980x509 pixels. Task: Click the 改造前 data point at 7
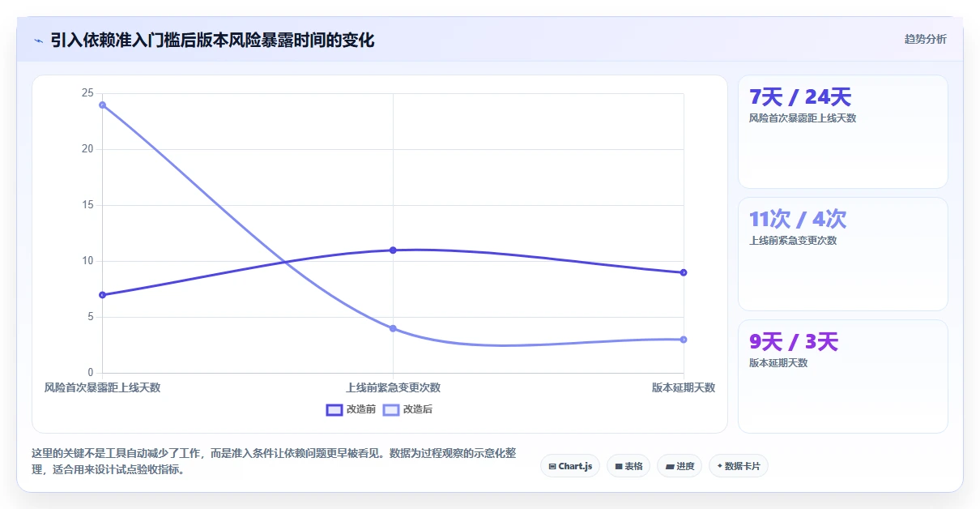click(102, 295)
